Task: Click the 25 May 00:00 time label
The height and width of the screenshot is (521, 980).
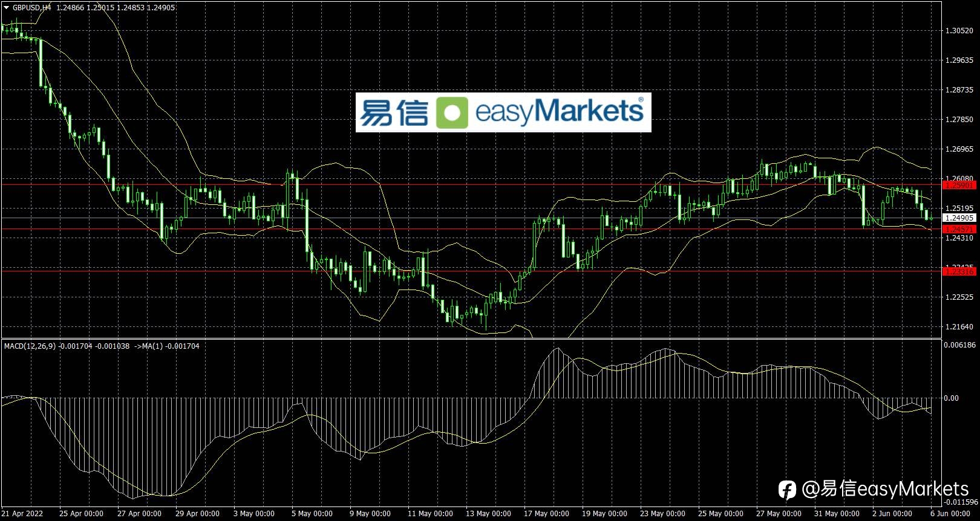Action: (720, 514)
